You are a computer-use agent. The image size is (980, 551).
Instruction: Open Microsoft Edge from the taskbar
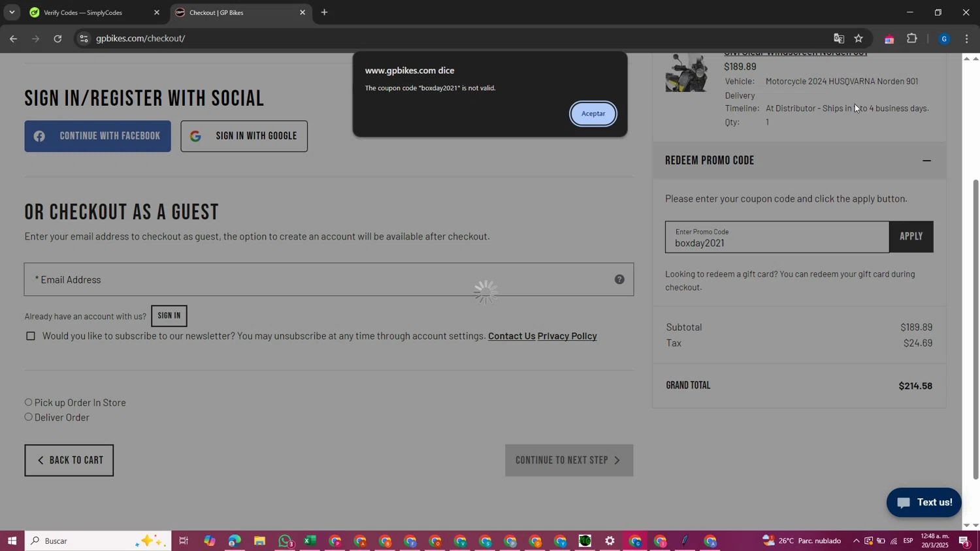point(235,541)
